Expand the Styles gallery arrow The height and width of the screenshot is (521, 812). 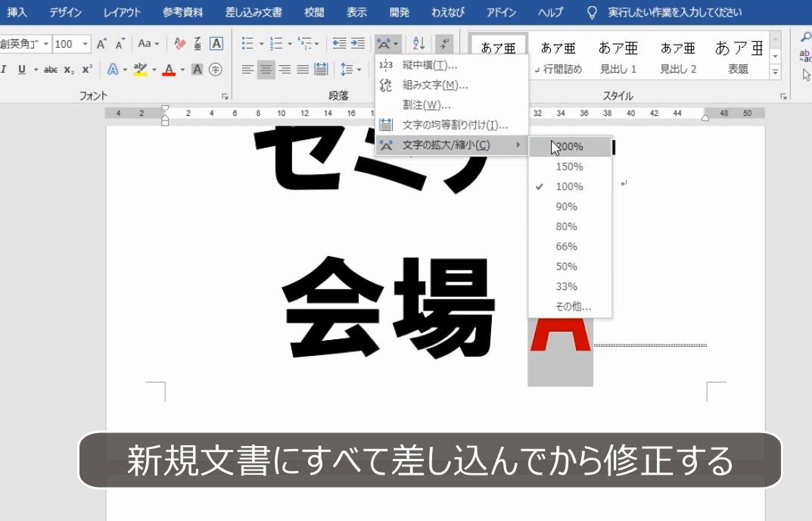[x=774, y=72]
